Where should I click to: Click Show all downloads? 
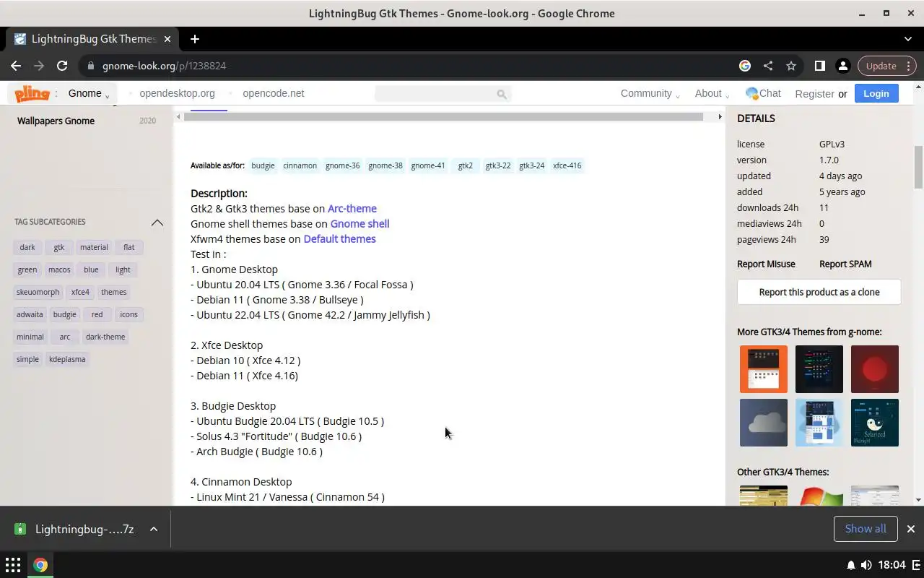[866, 529]
